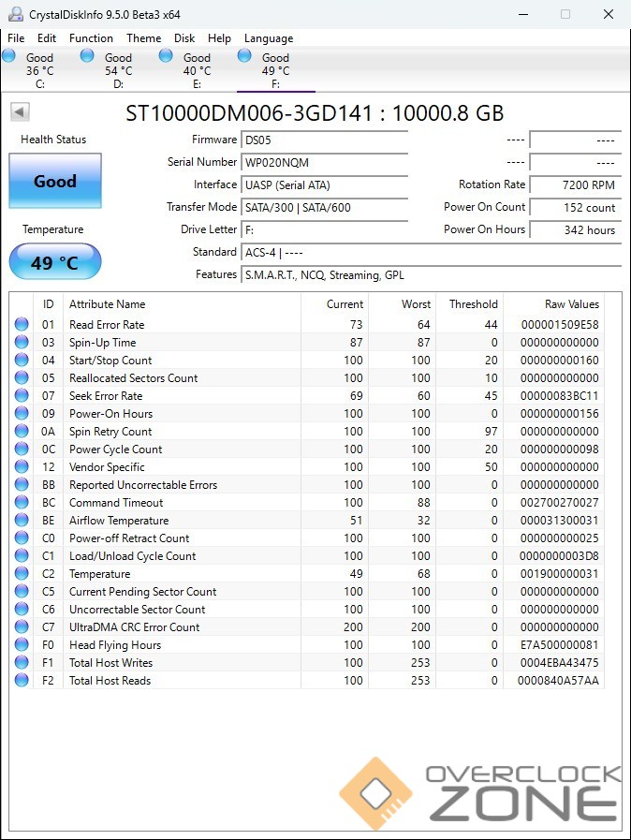Open the Function menu
This screenshot has height=840, width=631.
[91, 38]
